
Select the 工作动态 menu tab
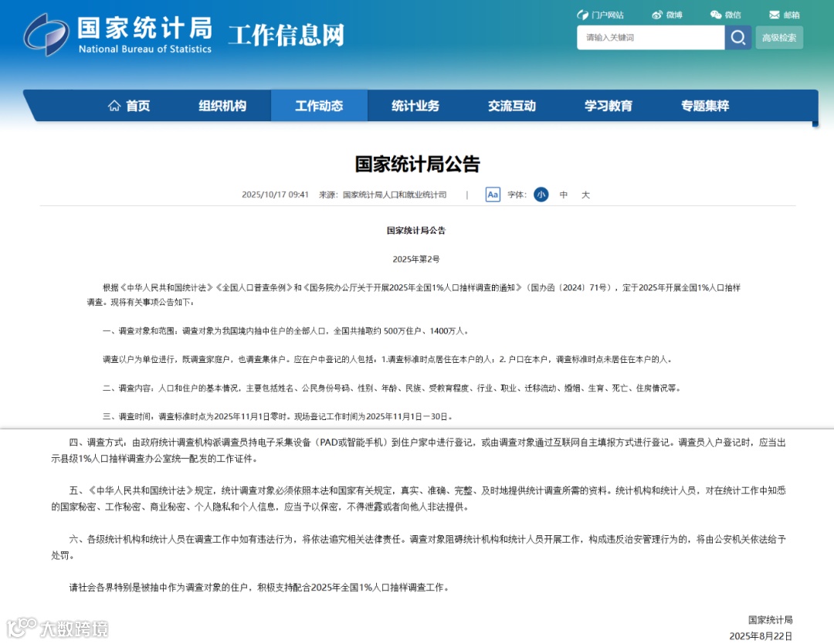319,106
